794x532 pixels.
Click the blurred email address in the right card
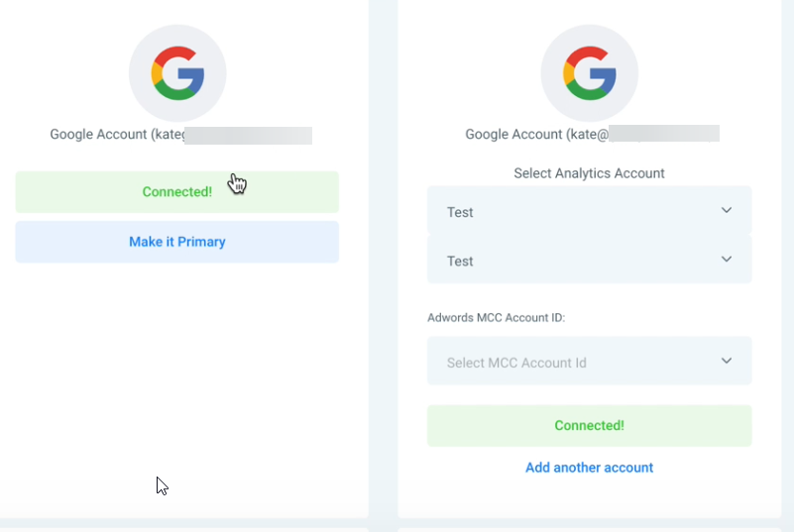(x=664, y=133)
